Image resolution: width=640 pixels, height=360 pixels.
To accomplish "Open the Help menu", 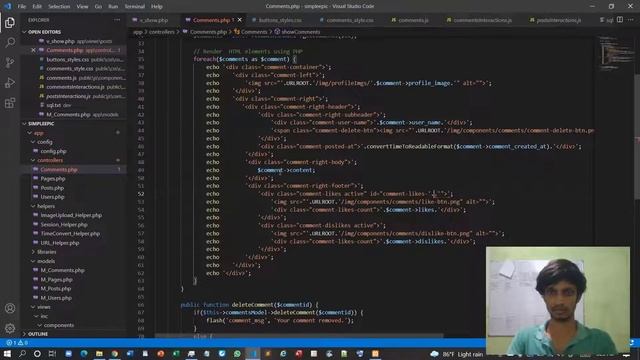I will (157, 7).
